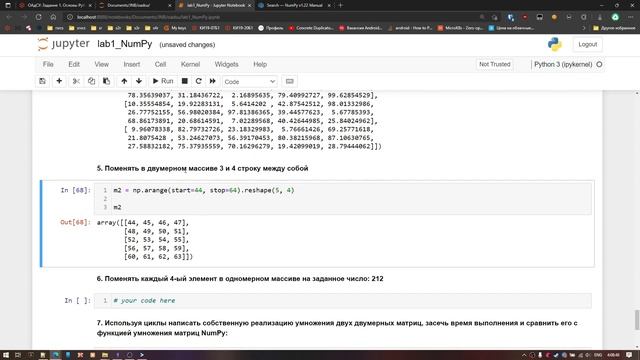The height and width of the screenshot is (360, 640).
Task: Click the task 7 markdown text about matrix multiplication
Action: pos(337,328)
